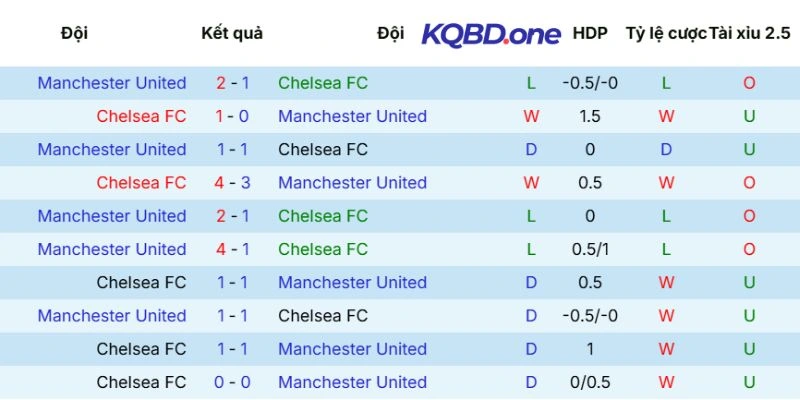Click Manchester United in the 0 - 0 row
The width and height of the screenshot is (800, 400).
pyautogui.click(x=352, y=382)
